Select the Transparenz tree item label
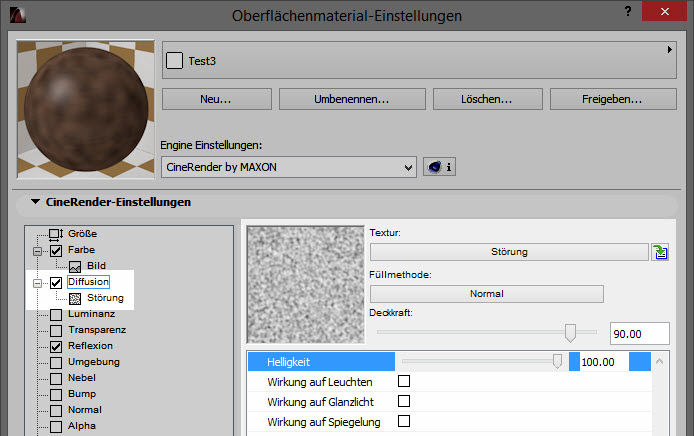This screenshot has height=436, width=694. pos(97,330)
